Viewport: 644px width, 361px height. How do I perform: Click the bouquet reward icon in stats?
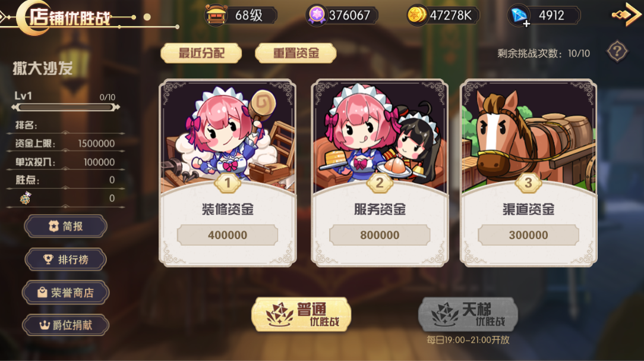[26, 198]
